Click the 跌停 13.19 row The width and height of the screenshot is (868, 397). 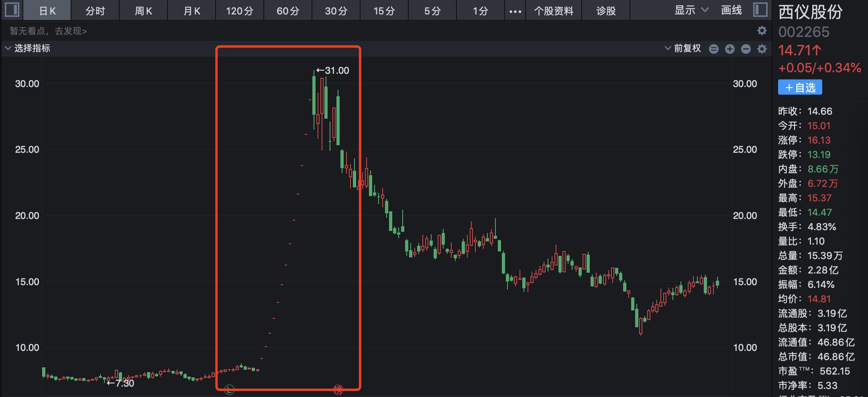pos(804,154)
